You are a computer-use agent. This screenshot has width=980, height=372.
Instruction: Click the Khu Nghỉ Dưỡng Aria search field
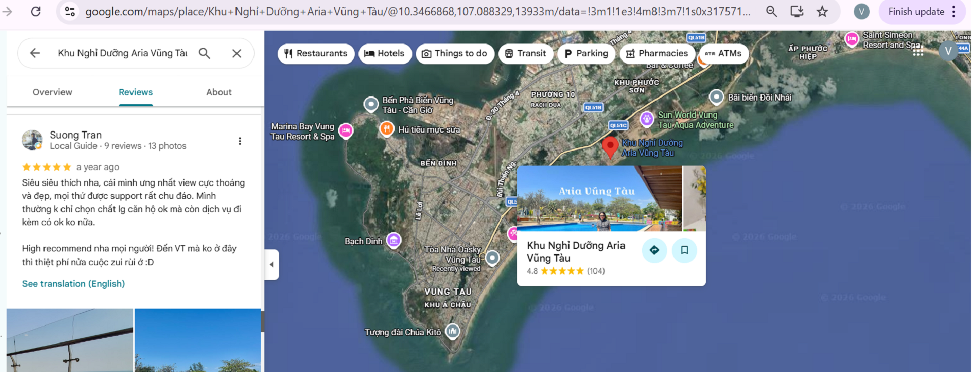tap(122, 53)
